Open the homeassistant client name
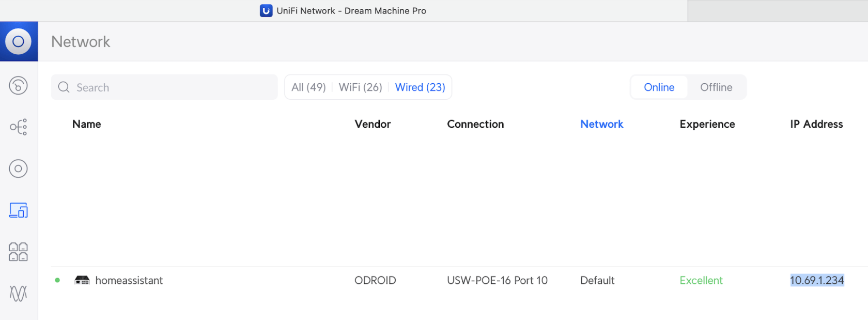Image resolution: width=868 pixels, height=320 pixels. [x=129, y=281]
